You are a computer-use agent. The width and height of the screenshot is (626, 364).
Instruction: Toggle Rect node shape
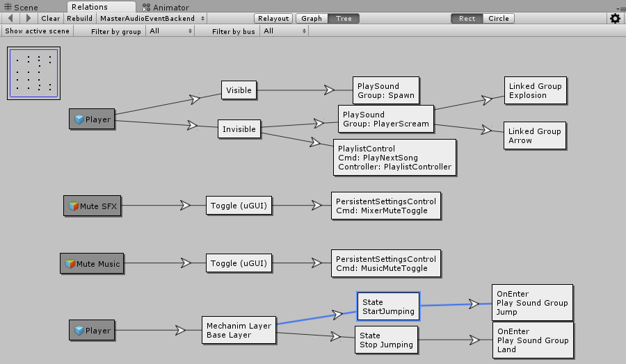(467, 19)
